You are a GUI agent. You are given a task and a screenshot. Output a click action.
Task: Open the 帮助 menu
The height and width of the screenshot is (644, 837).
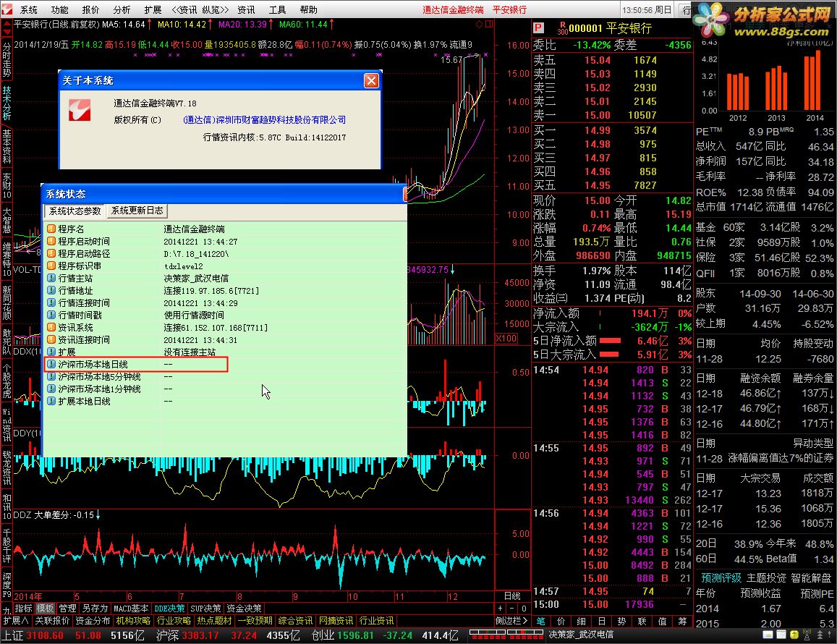308,9
